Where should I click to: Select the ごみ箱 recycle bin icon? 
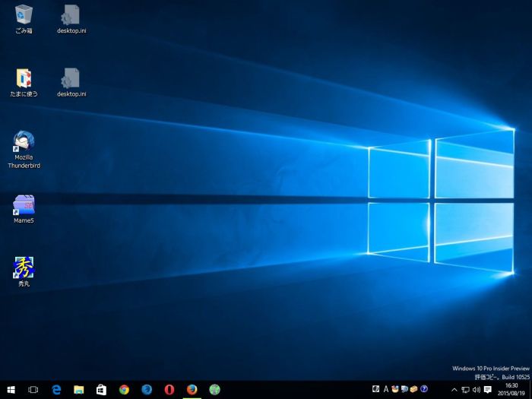click(x=24, y=15)
